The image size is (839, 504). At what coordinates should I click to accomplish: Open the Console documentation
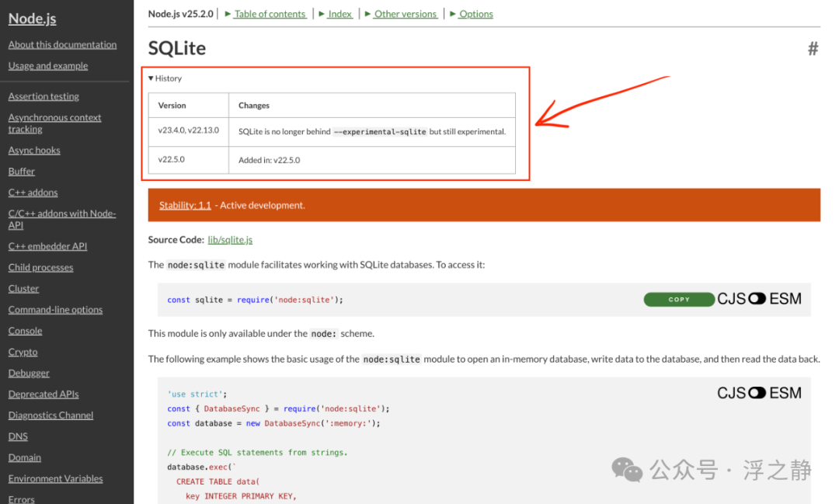click(x=25, y=331)
